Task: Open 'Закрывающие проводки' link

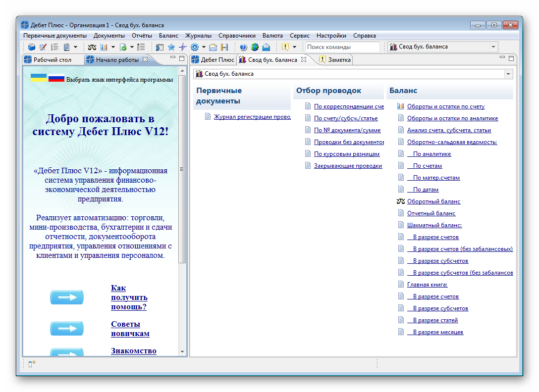Action: (x=348, y=166)
